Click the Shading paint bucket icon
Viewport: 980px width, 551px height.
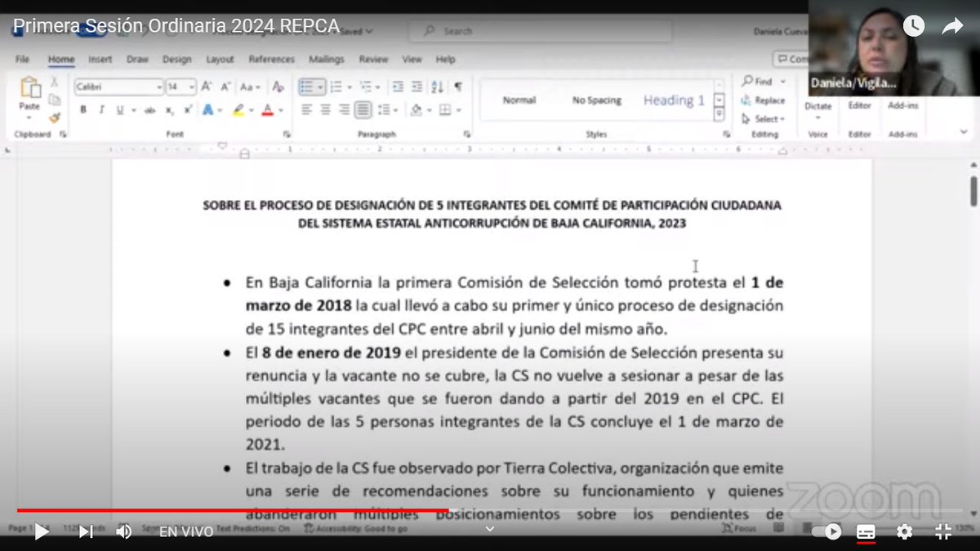pos(416,109)
